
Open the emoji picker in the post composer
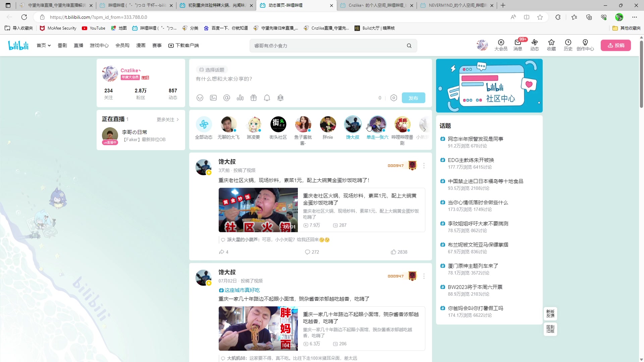[x=200, y=98]
